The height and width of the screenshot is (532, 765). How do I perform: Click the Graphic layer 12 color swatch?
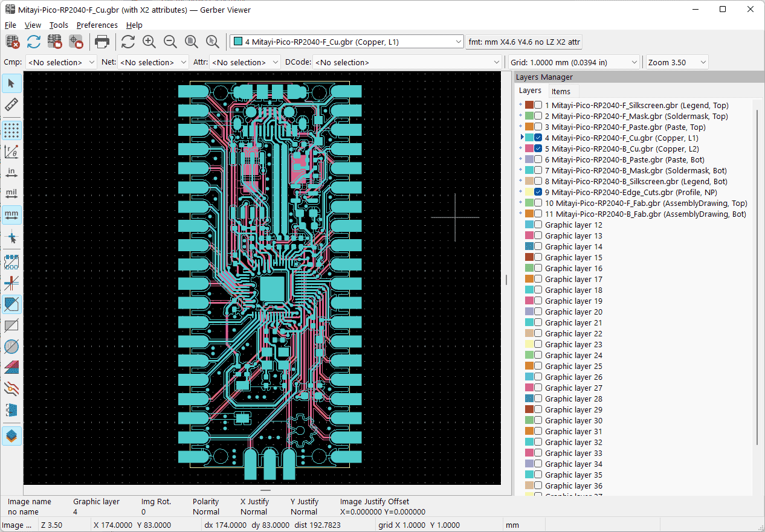coord(529,225)
